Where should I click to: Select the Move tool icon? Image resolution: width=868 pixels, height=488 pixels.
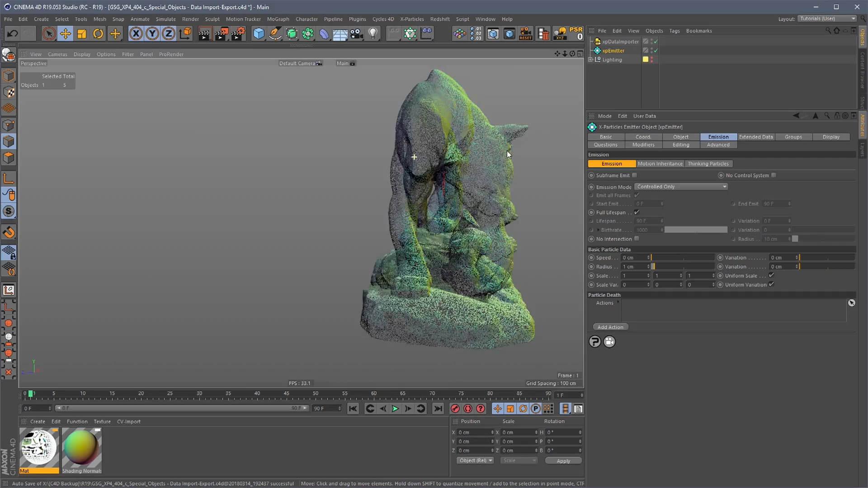tap(66, 33)
